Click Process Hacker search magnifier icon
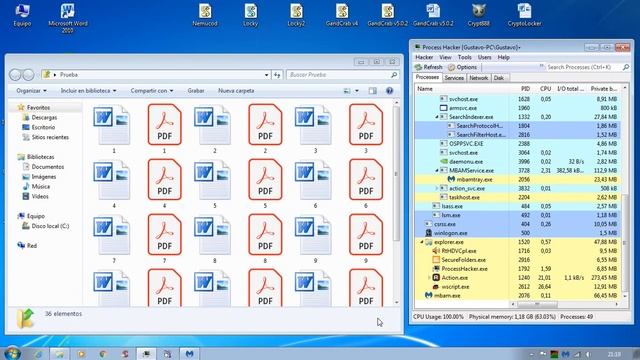The height and width of the screenshot is (360, 640). (x=626, y=67)
